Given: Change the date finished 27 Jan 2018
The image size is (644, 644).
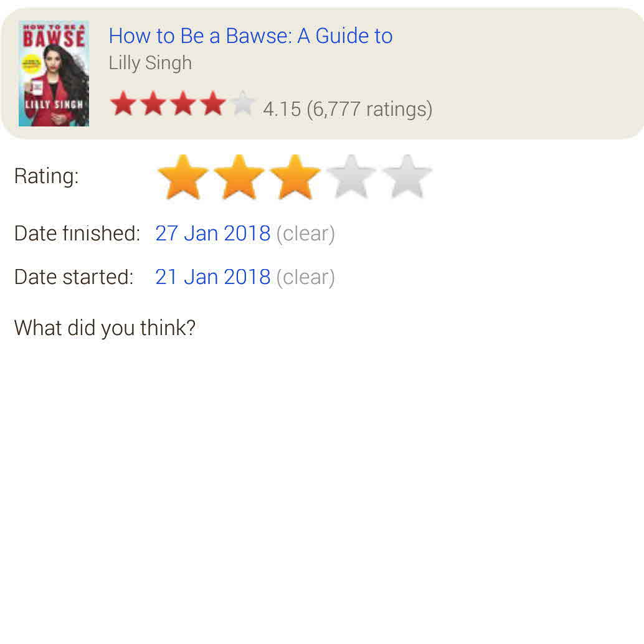Looking at the screenshot, I should click(x=213, y=234).
